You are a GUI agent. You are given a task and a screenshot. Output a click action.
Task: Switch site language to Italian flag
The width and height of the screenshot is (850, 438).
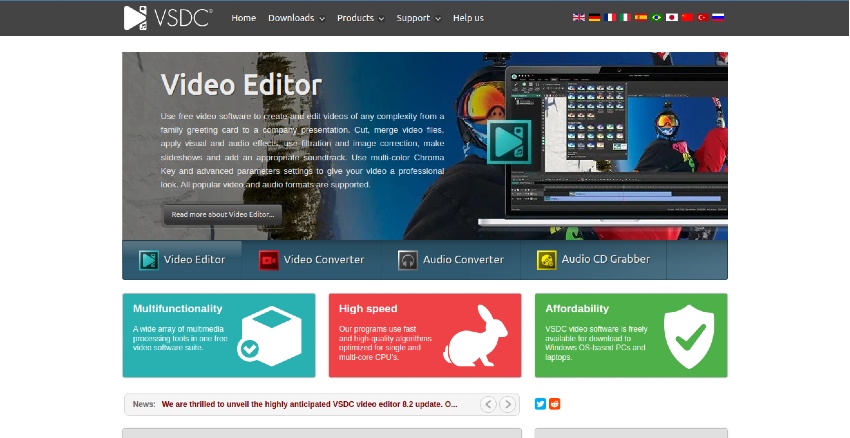625,17
